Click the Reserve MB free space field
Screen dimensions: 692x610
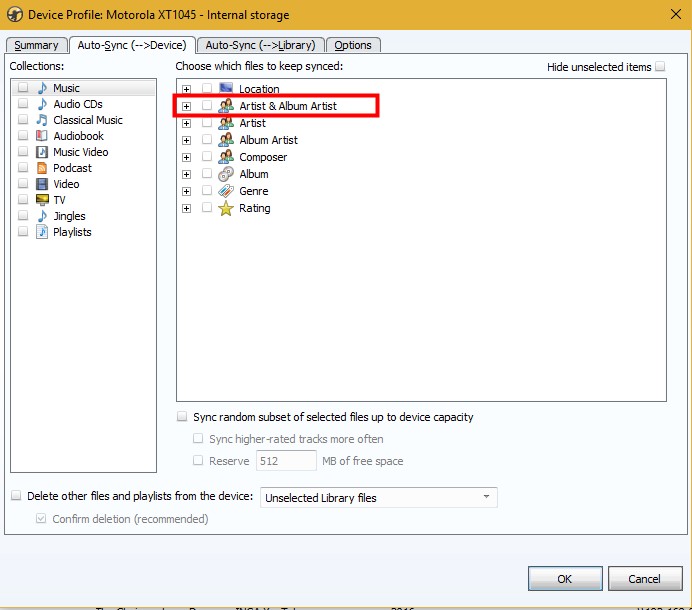(286, 461)
